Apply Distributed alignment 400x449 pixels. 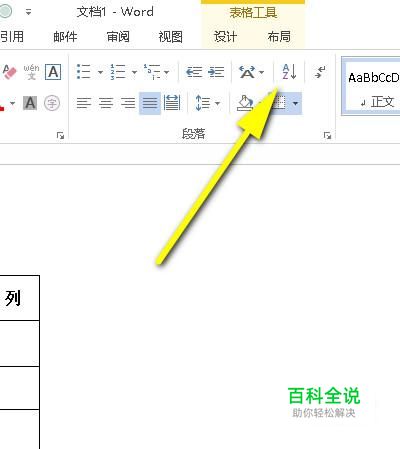pos(172,103)
